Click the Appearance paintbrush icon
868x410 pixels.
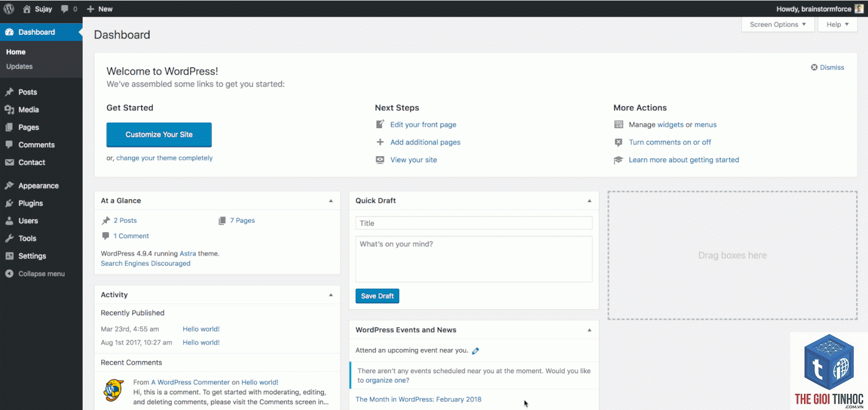click(9, 185)
